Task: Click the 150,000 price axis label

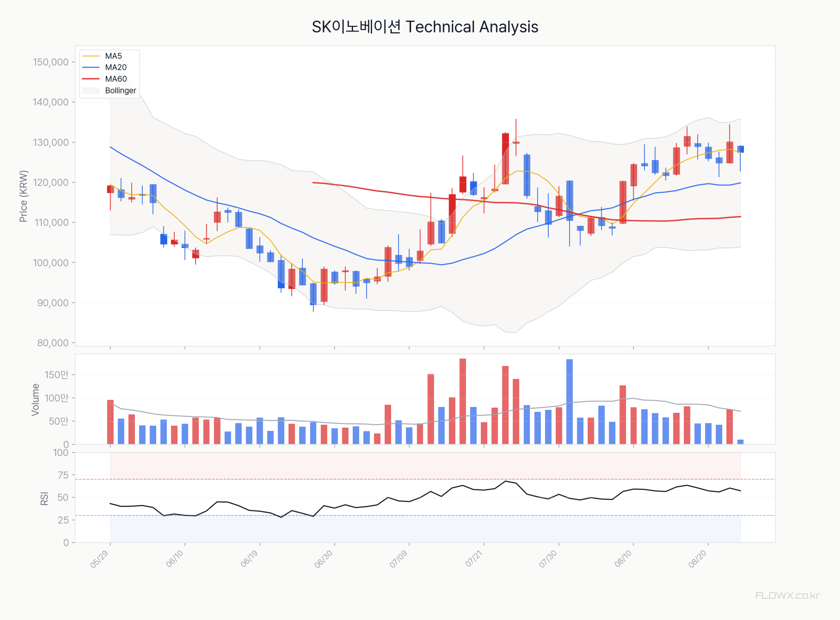Action: 51,62
